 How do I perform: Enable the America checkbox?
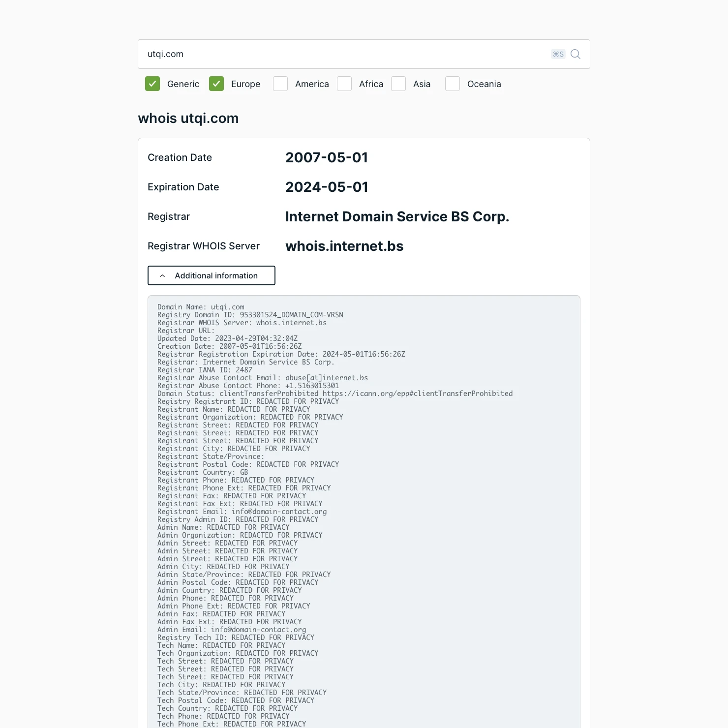(x=280, y=84)
